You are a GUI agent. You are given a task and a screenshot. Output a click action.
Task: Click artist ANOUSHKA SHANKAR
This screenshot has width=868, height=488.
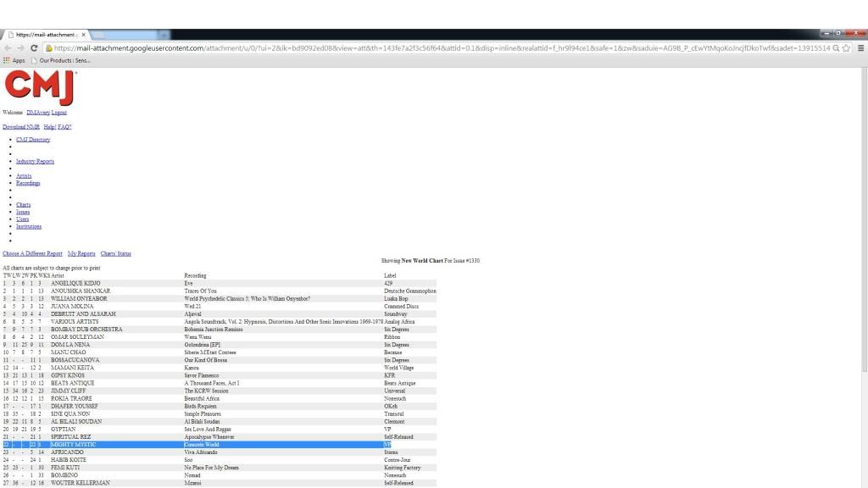pyautogui.click(x=81, y=291)
